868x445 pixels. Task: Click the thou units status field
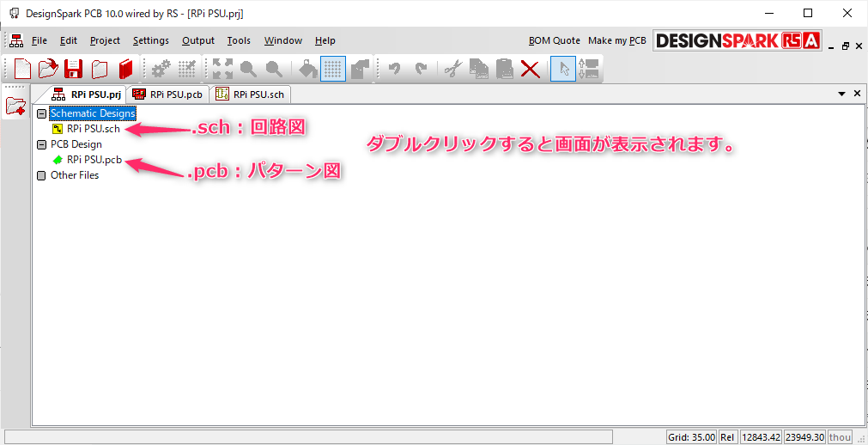[x=840, y=436]
